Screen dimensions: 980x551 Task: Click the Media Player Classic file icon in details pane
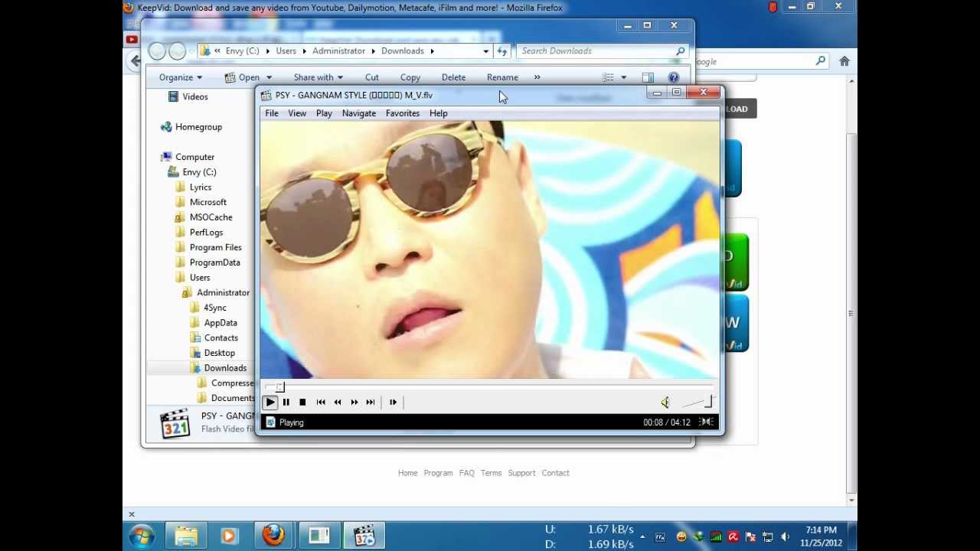pos(175,423)
